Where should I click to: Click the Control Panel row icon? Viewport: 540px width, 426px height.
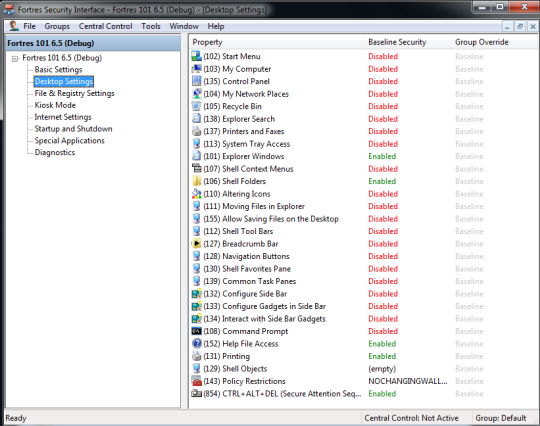click(196, 81)
